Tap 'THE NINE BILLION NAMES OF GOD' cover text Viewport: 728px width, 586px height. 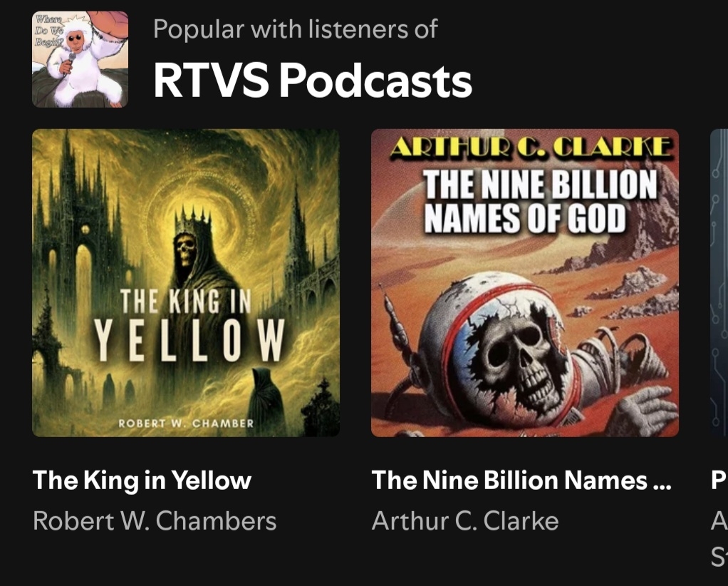pos(541,201)
